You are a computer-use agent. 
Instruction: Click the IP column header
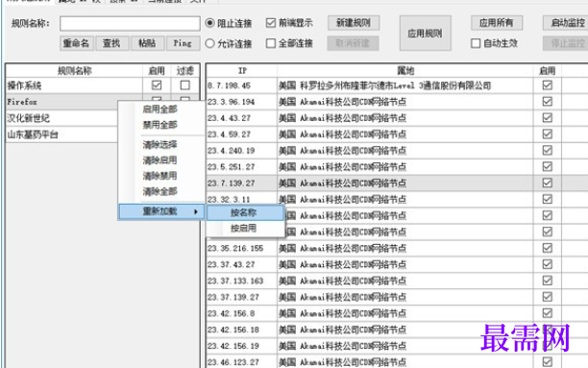click(242, 70)
